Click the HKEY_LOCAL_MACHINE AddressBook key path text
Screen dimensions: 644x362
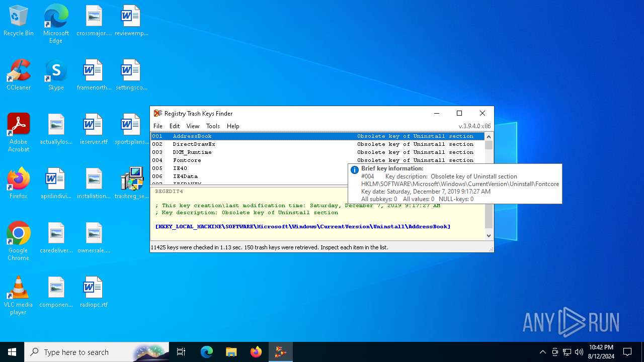(x=303, y=227)
